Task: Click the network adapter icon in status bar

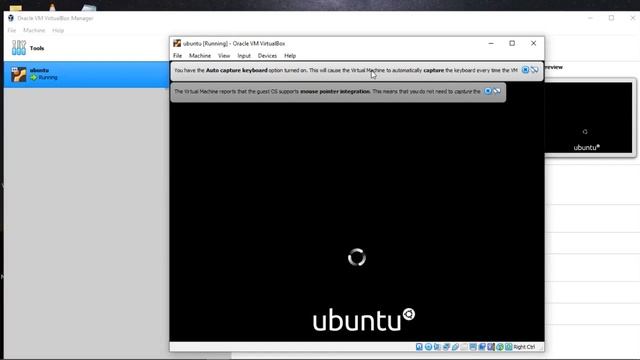Action: click(x=446, y=347)
